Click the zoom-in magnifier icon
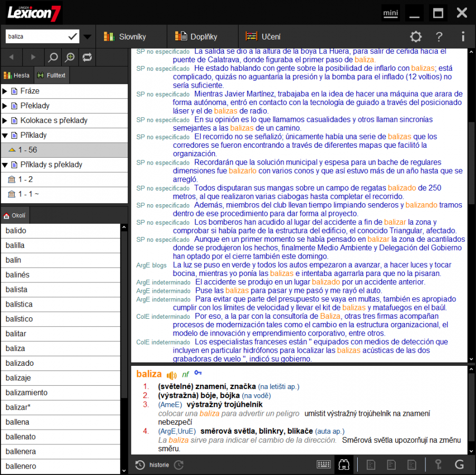Image resolution: width=476 pixels, height=475 pixels. (70, 57)
